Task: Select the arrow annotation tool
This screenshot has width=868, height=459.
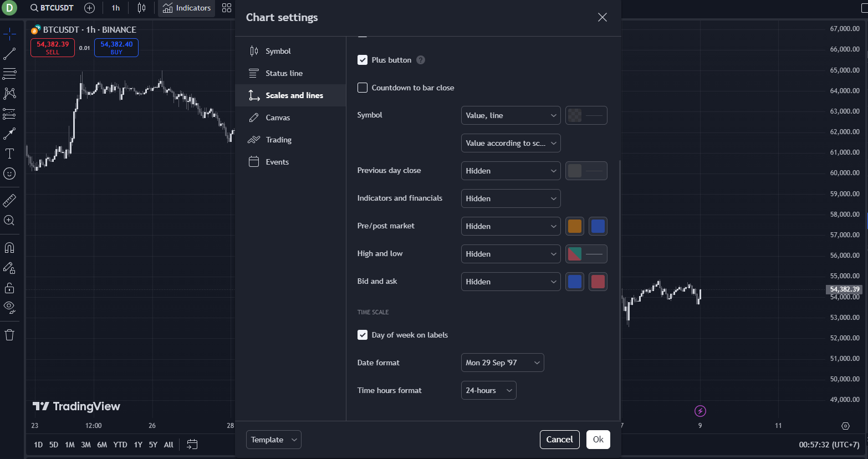Action: (x=9, y=134)
